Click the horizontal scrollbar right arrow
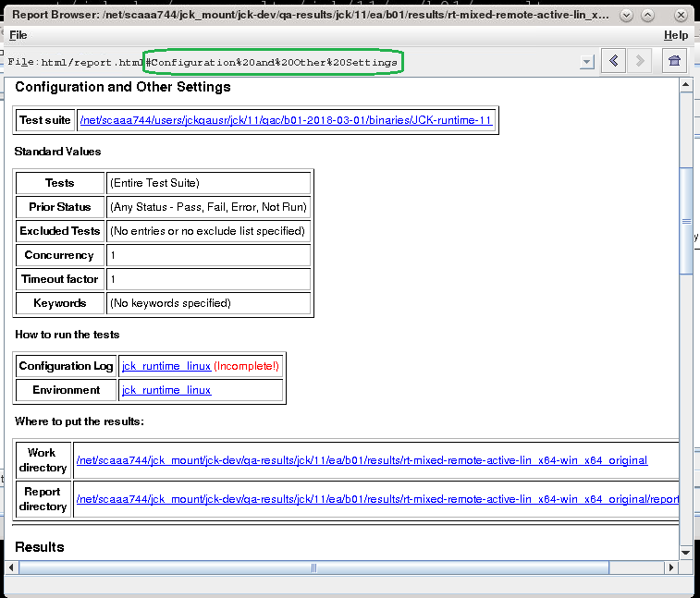This screenshot has height=598, width=700. tap(672, 567)
